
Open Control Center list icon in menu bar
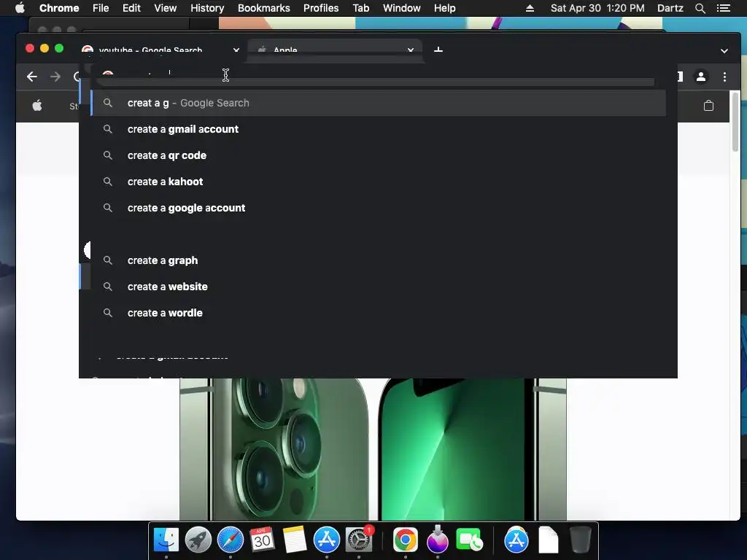(x=723, y=8)
